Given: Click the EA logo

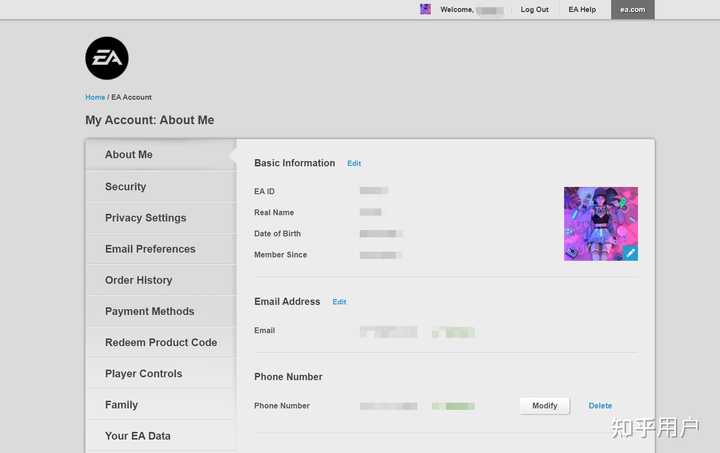Looking at the screenshot, I should point(107,58).
